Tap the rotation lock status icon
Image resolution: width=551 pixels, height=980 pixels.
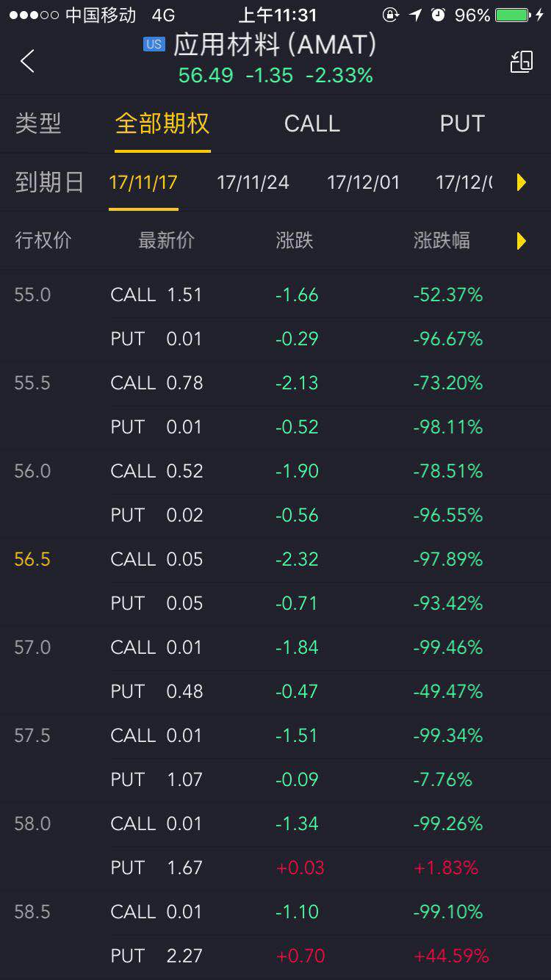(391, 15)
